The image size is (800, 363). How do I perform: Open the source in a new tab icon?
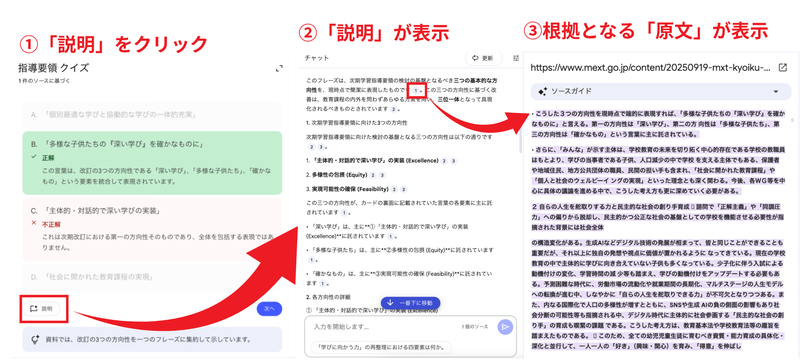coord(783,67)
